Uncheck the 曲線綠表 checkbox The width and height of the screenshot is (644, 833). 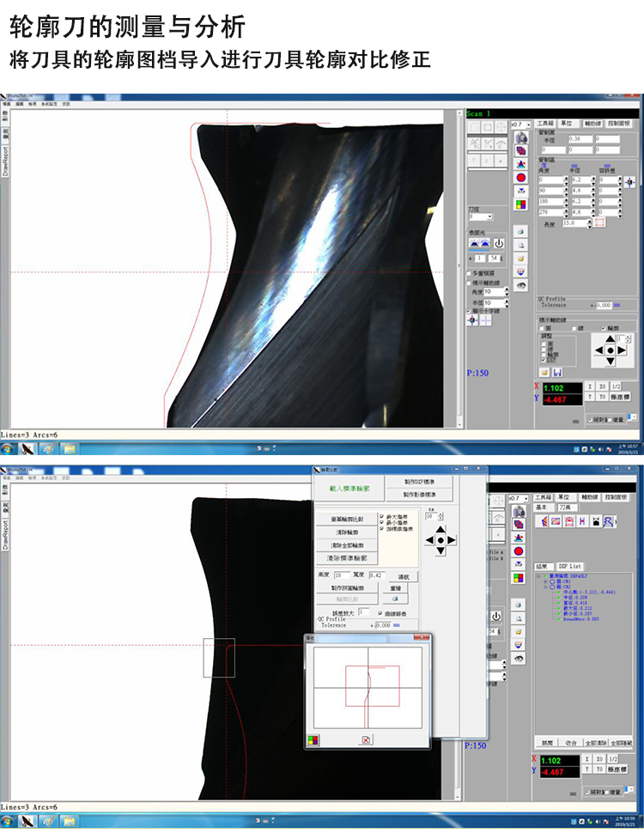(x=380, y=612)
